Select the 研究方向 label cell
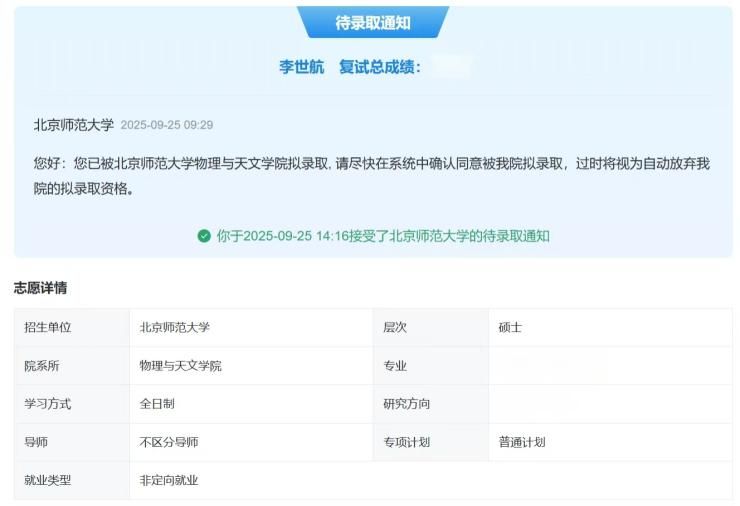740x506 pixels. 406,404
